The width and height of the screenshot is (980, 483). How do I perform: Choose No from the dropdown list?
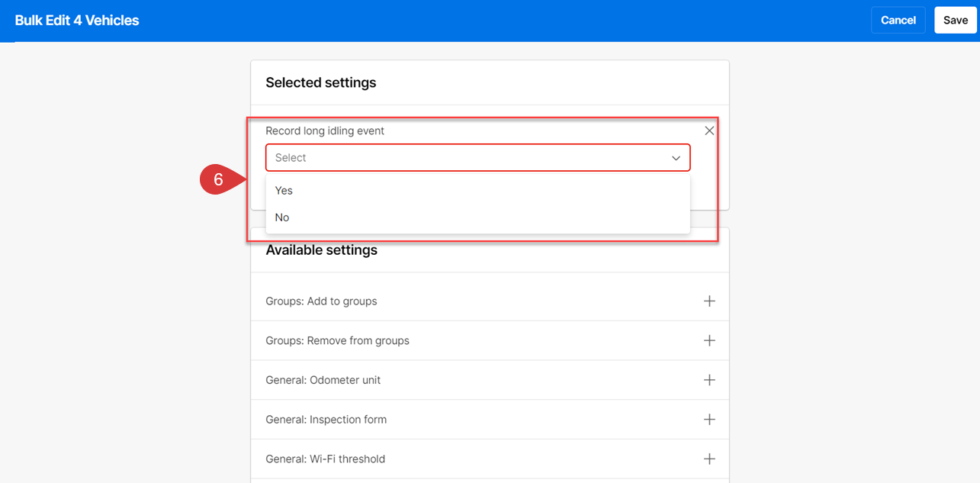pyautogui.click(x=477, y=217)
